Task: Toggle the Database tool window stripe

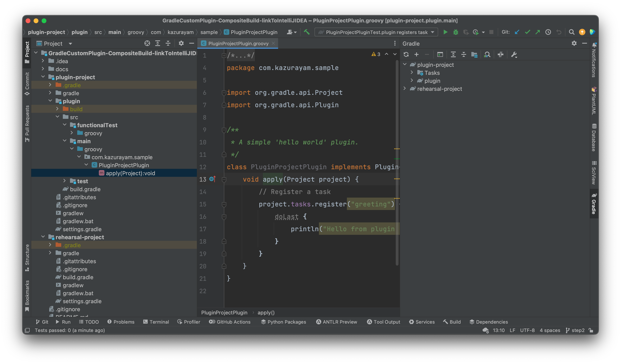Action: 594,137
